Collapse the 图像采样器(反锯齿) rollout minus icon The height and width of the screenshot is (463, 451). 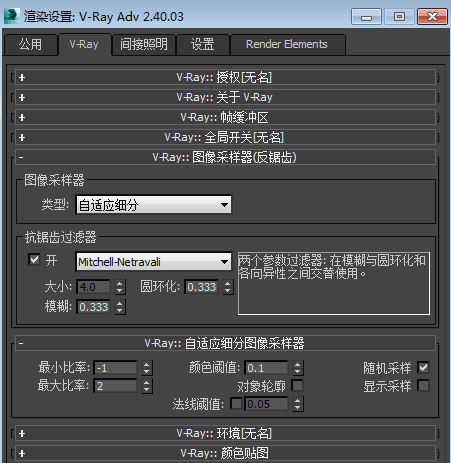pos(21,157)
